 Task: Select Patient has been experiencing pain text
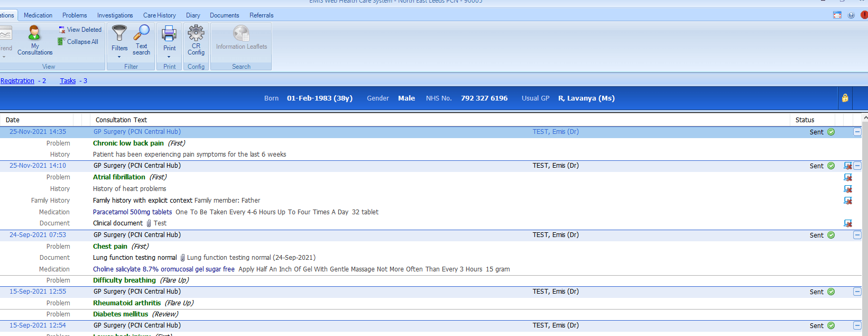(189, 155)
